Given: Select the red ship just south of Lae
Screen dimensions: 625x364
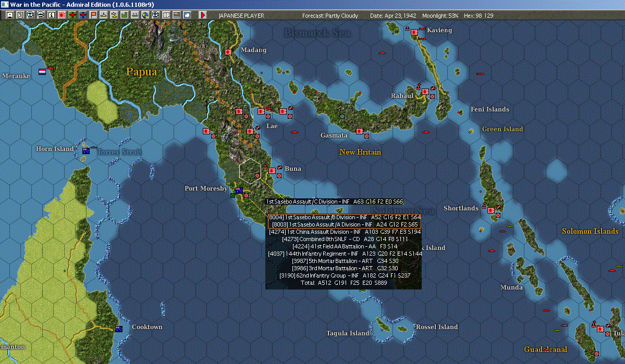Looking at the screenshot, I should tap(294, 132).
